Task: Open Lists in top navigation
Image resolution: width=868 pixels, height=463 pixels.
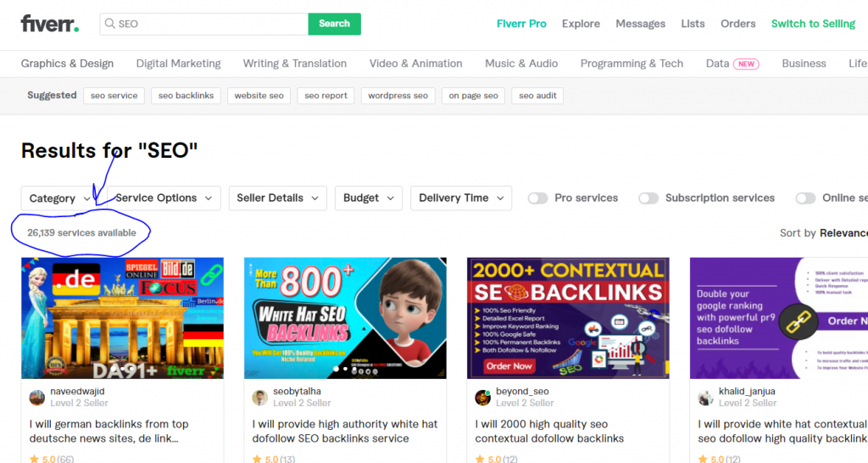Action: coord(693,24)
